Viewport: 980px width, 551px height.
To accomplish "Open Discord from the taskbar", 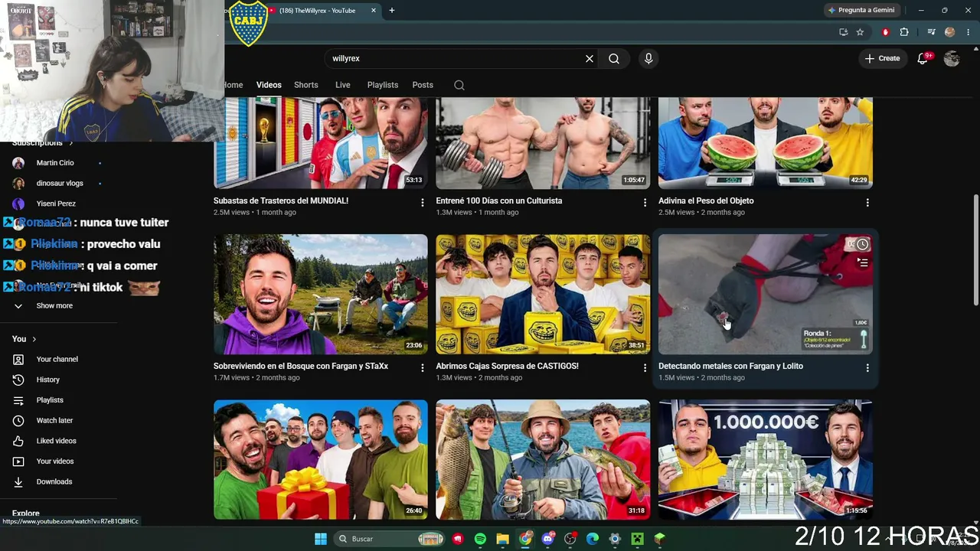I will point(547,539).
